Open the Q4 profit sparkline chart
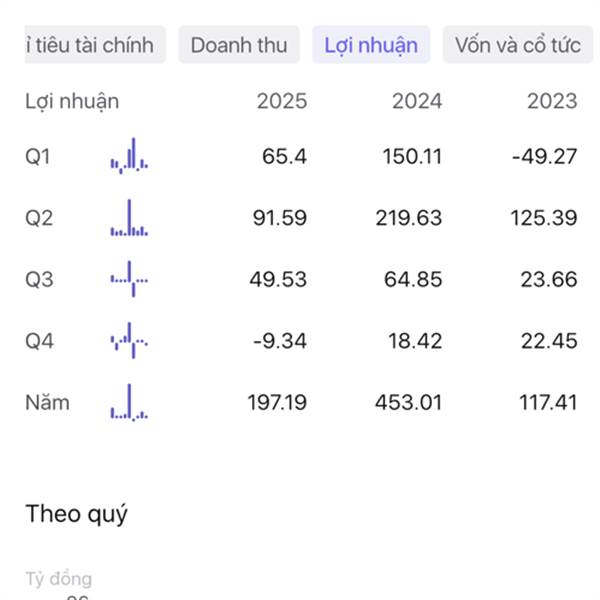 pos(129,342)
